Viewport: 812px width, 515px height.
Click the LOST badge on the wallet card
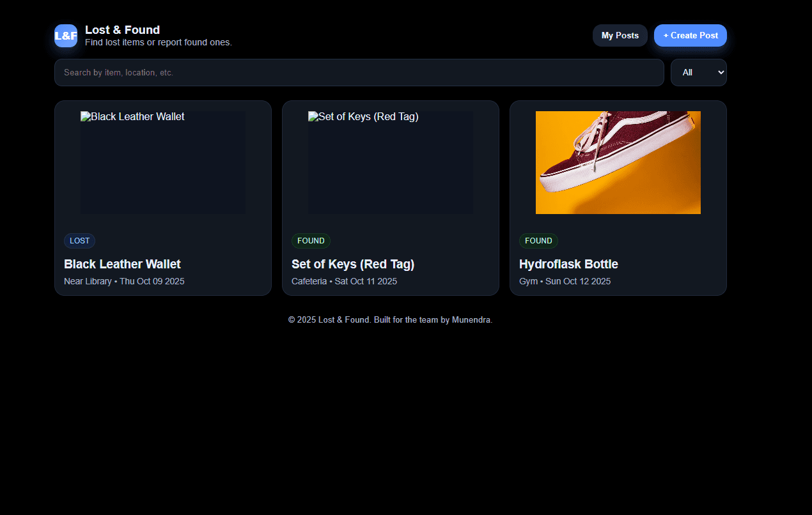pyautogui.click(x=79, y=240)
